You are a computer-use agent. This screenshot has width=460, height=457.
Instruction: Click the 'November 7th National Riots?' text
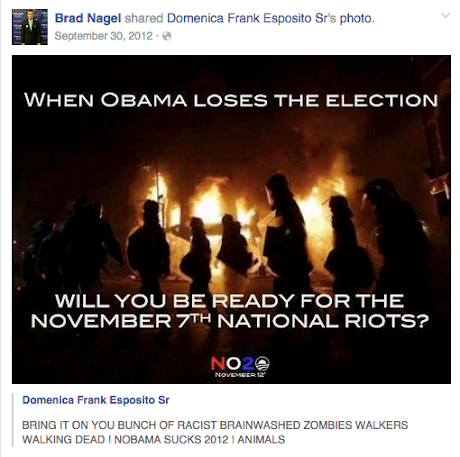click(230, 321)
